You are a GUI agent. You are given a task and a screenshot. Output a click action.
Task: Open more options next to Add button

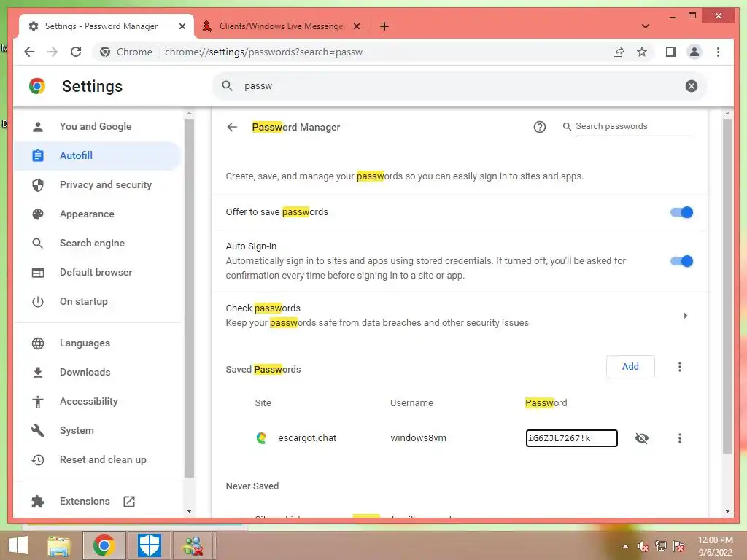point(679,367)
